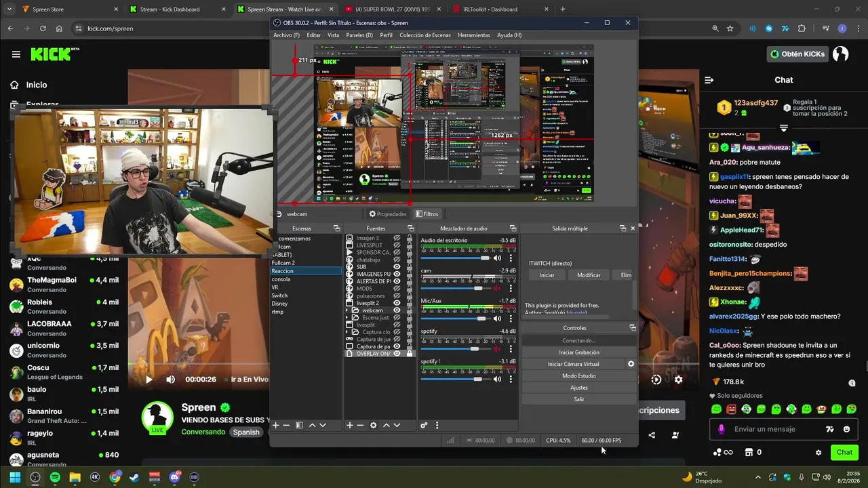Screen dimensions: 868x488
Task: Share the Spreen stream
Action: click(652, 435)
